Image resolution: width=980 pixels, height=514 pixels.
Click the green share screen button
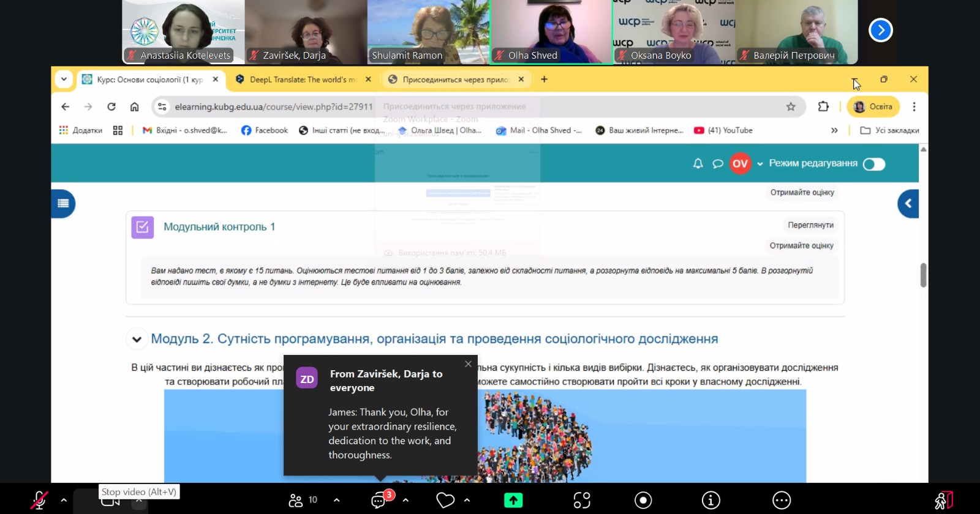[x=513, y=500]
